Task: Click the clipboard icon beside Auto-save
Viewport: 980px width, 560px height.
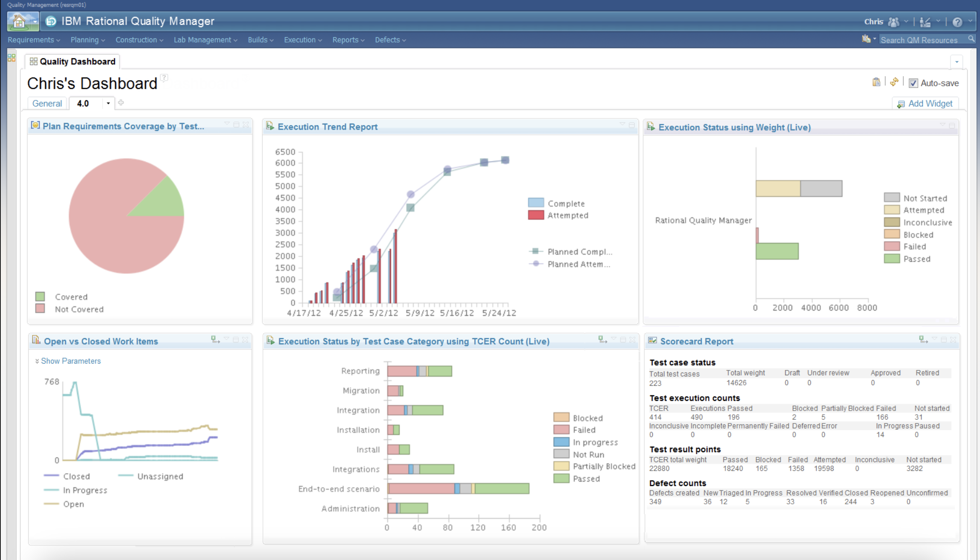Action: point(876,82)
